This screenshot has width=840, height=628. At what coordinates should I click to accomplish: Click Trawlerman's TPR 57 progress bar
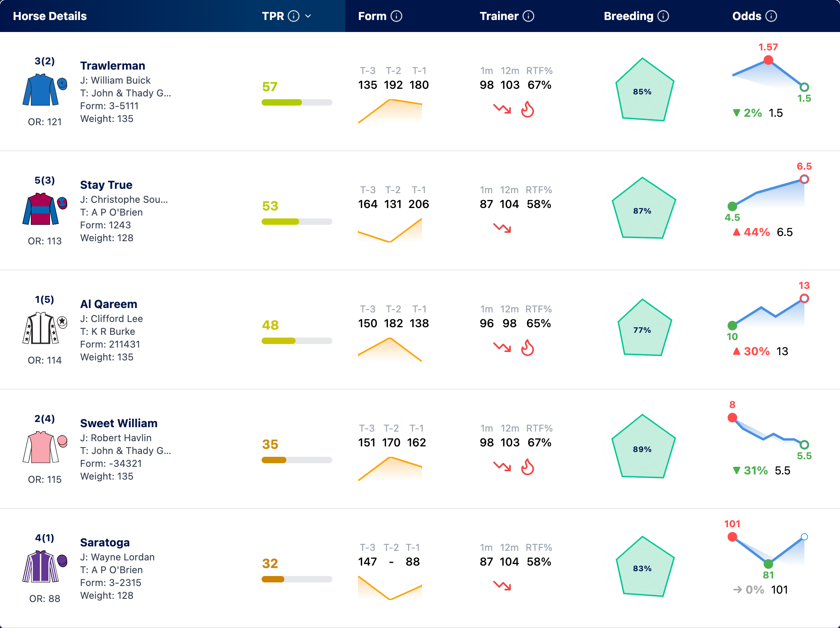[x=297, y=102]
